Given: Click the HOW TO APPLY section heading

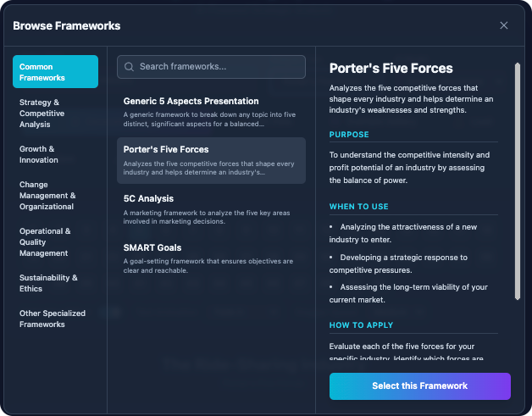Looking at the screenshot, I should pos(361,325).
